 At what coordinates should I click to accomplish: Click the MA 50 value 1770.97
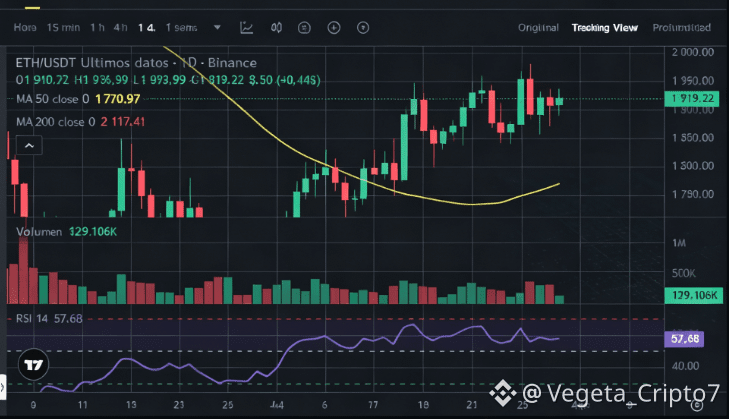pyautogui.click(x=118, y=99)
